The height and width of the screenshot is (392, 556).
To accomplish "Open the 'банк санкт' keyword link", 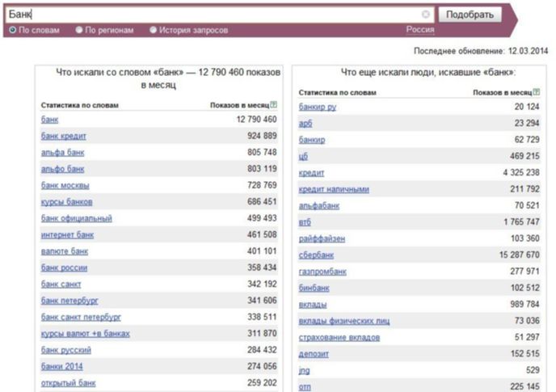I will coord(61,285).
